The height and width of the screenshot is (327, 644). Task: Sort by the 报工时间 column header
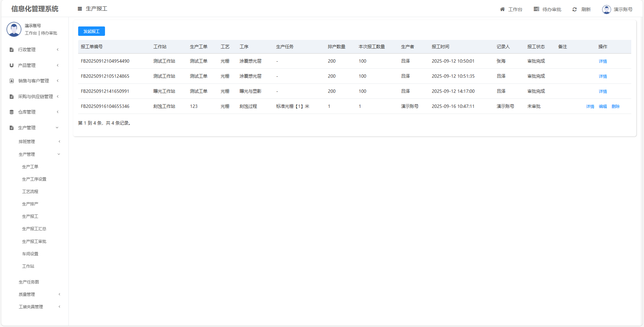(440, 47)
